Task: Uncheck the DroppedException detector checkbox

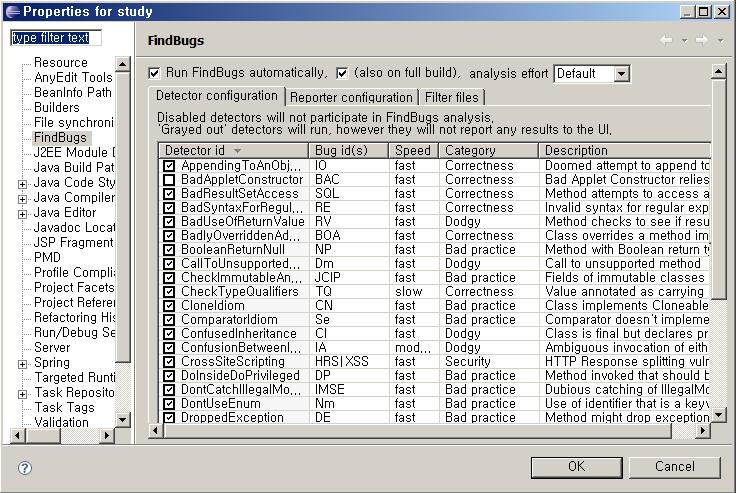Action: (x=169, y=417)
